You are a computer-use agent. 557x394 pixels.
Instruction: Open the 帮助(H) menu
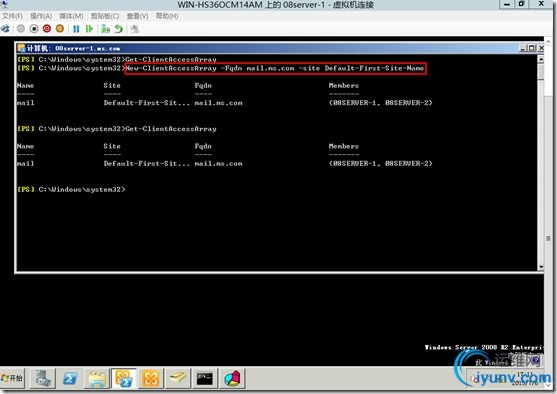pyautogui.click(x=167, y=16)
